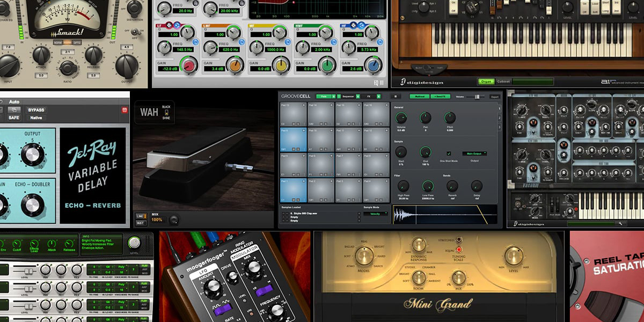Select the Organ tab in the digidesign organ plugin
The image size is (644, 322).
tap(486, 82)
